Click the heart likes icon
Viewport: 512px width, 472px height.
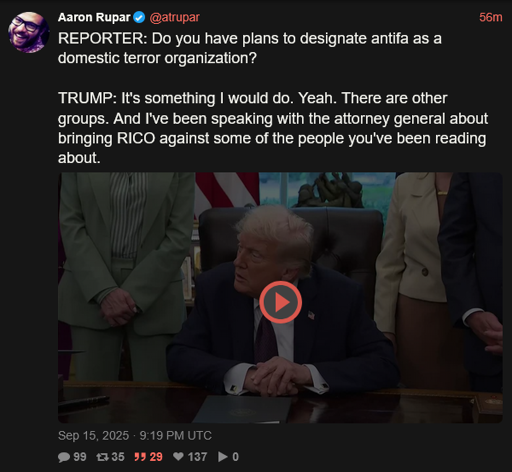[x=179, y=456]
